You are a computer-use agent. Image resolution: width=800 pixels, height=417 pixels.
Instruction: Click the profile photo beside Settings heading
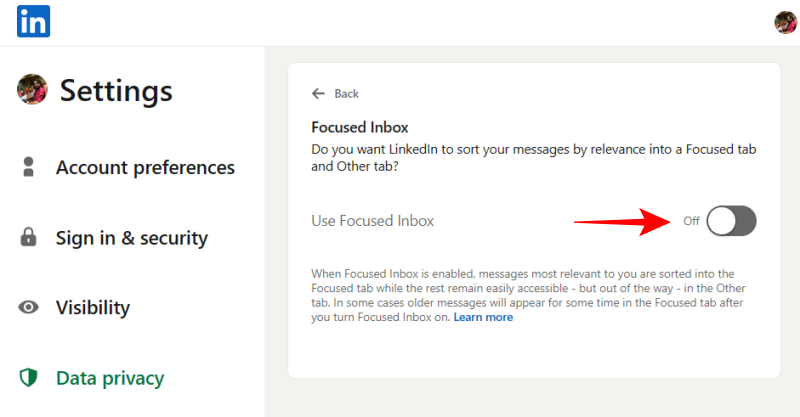(32, 89)
